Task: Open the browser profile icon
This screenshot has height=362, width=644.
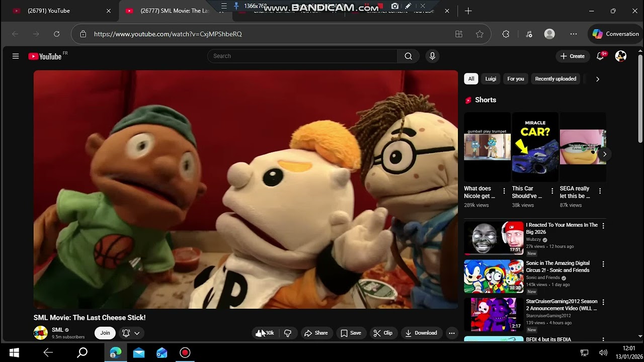Action: point(549,34)
